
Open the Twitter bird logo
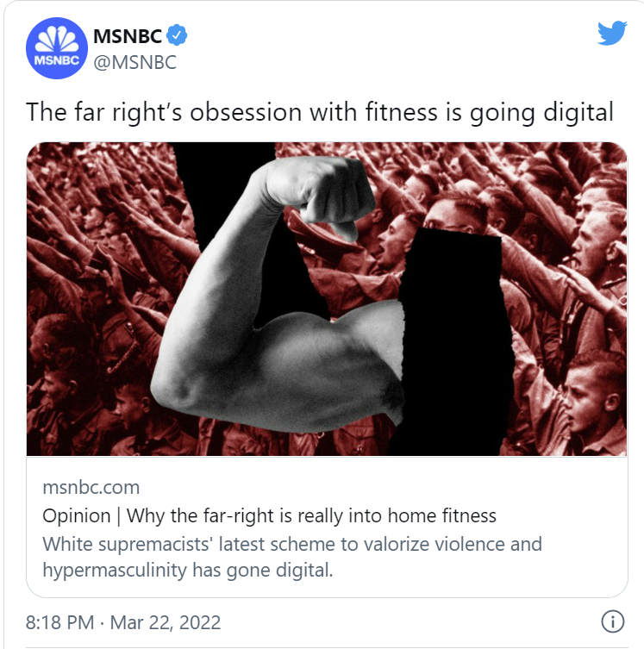pos(612,33)
